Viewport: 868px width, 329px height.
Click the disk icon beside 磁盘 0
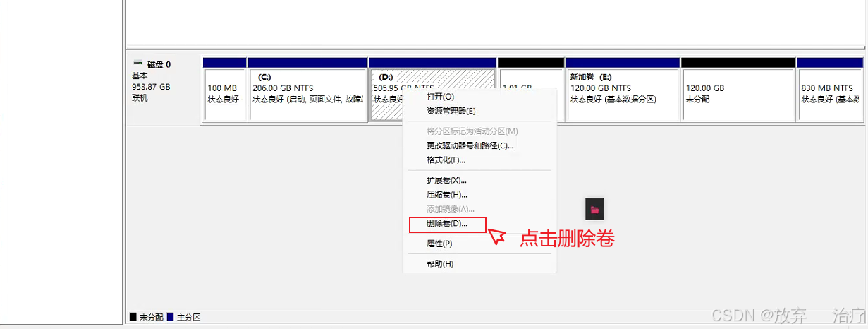[137, 64]
